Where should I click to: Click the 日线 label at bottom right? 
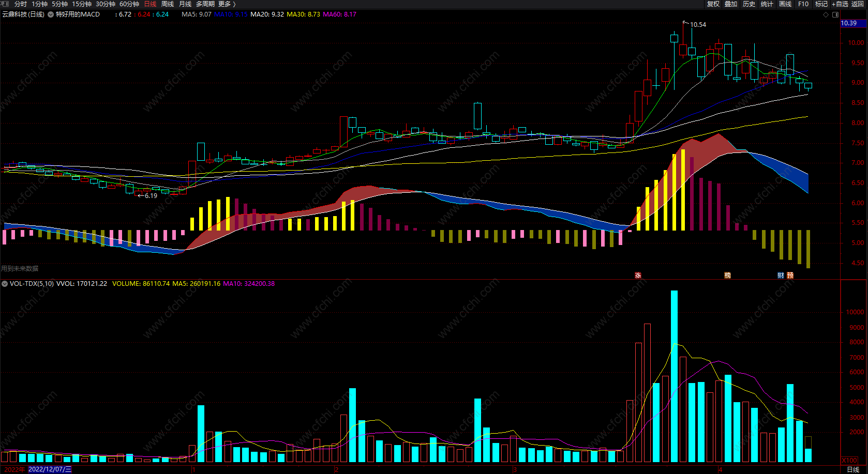click(853, 469)
